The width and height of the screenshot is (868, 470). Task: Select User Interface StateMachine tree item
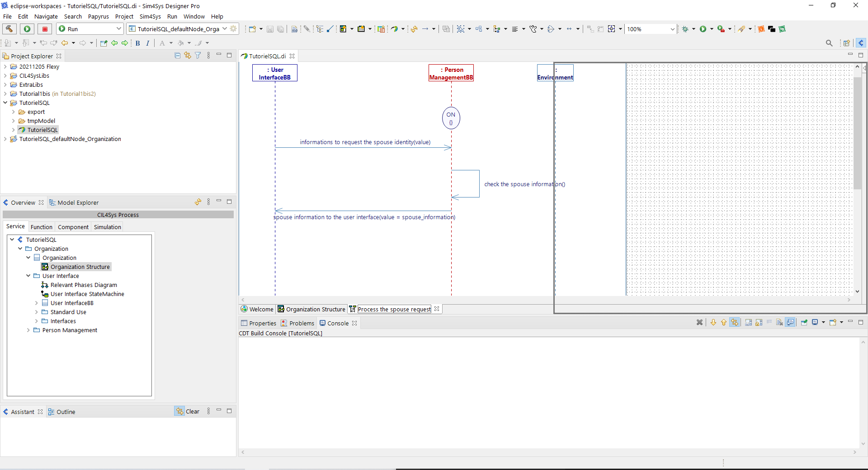coord(87,294)
